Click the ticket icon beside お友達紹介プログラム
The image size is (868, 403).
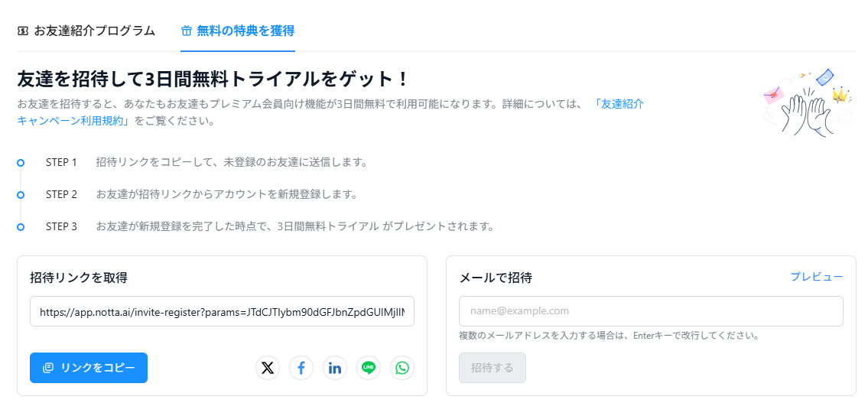click(x=23, y=31)
